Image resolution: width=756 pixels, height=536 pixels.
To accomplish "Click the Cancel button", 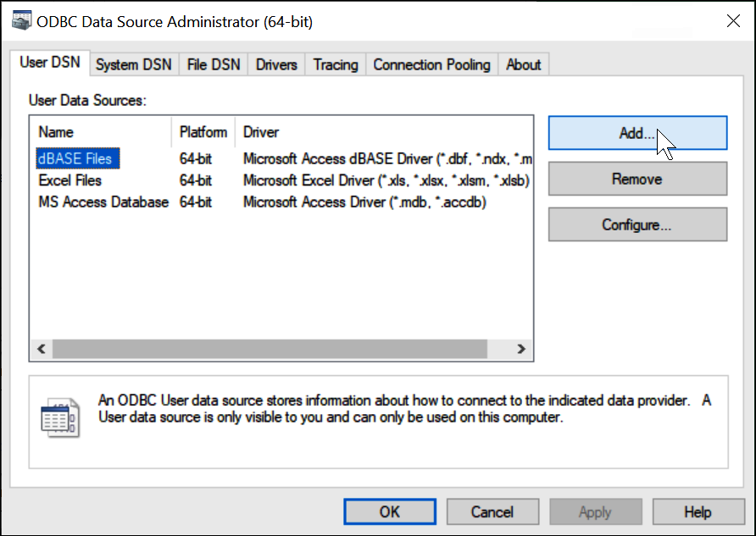I will click(492, 511).
